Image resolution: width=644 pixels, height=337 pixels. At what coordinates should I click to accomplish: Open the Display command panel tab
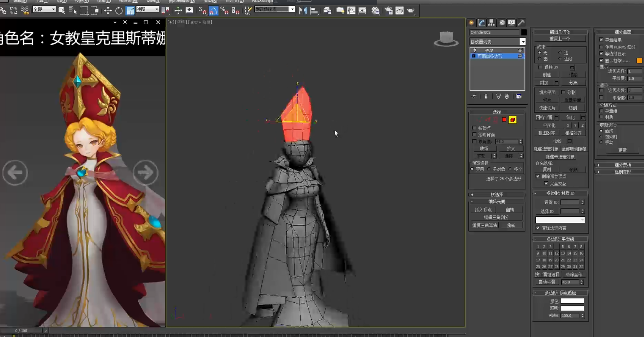(x=511, y=22)
